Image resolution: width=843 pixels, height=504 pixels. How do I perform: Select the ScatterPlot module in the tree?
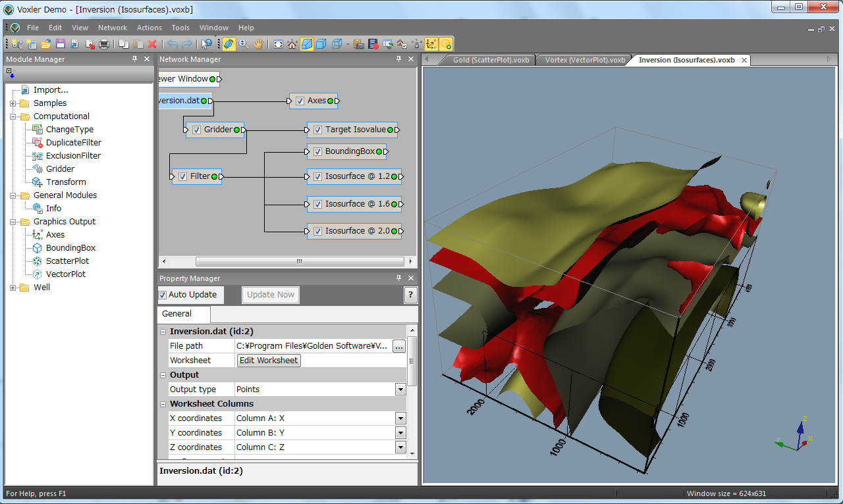click(x=67, y=261)
